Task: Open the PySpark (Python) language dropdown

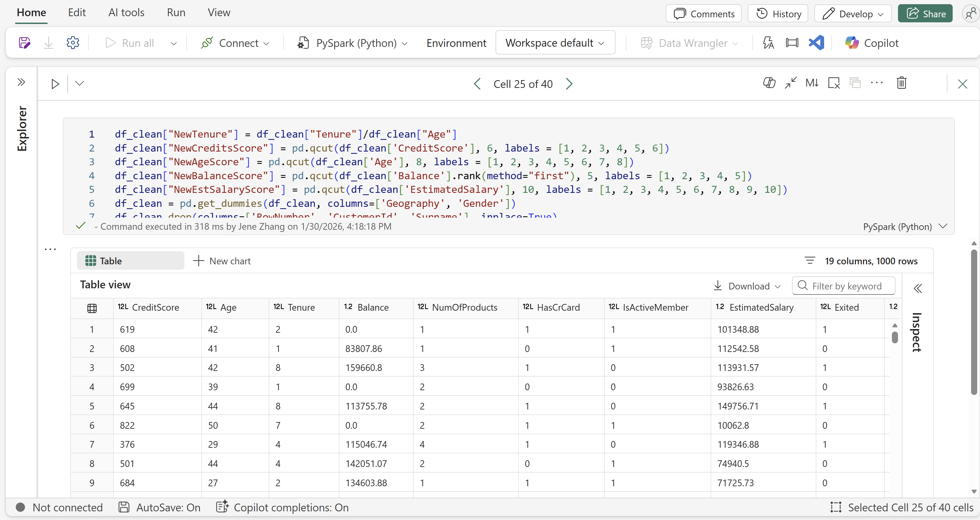Action: (x=404, y=43)
